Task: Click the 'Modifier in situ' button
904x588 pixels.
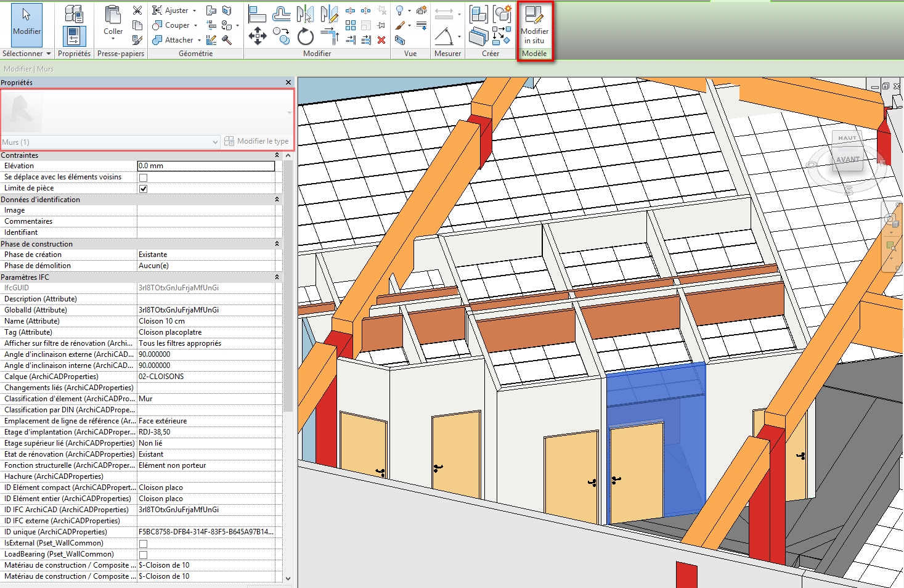Action: point(534,26)
